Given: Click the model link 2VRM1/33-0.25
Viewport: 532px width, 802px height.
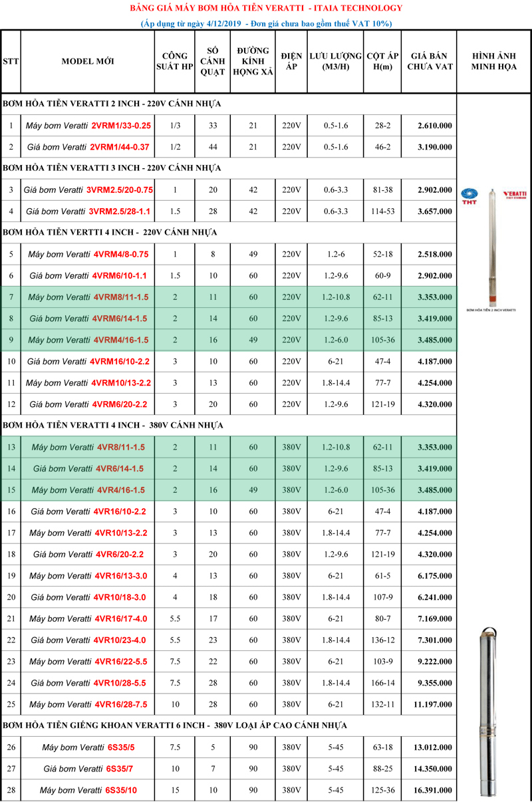Looking at the screenshot, I should point(121,125).
